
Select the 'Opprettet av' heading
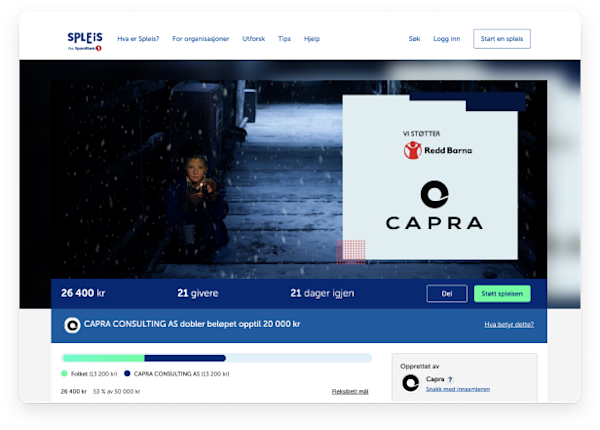[x=419, y=366]
